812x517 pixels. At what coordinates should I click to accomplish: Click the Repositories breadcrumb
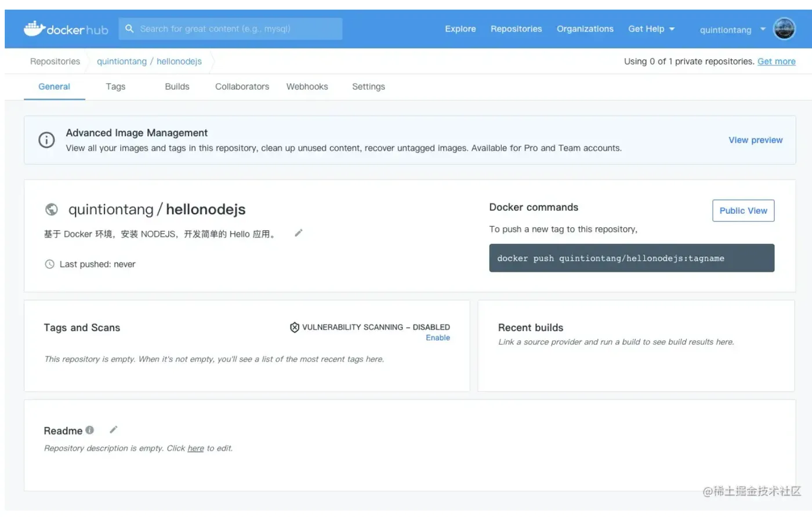pyautogui.click(x=55, y=61)
